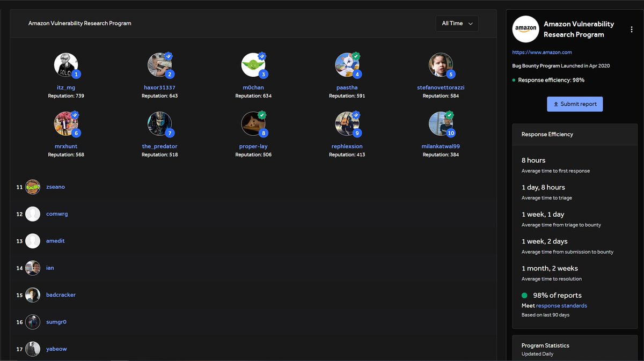Click Submit report button
644x361 pixels.
[x=575, y=104]
